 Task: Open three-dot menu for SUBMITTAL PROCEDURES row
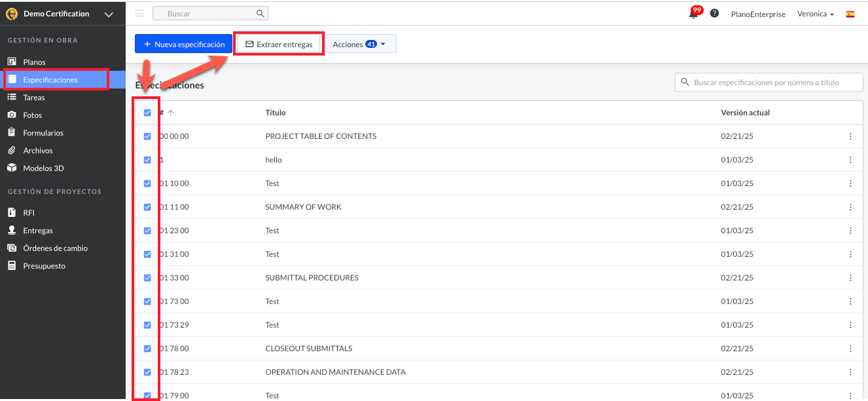tap(850, 278)
